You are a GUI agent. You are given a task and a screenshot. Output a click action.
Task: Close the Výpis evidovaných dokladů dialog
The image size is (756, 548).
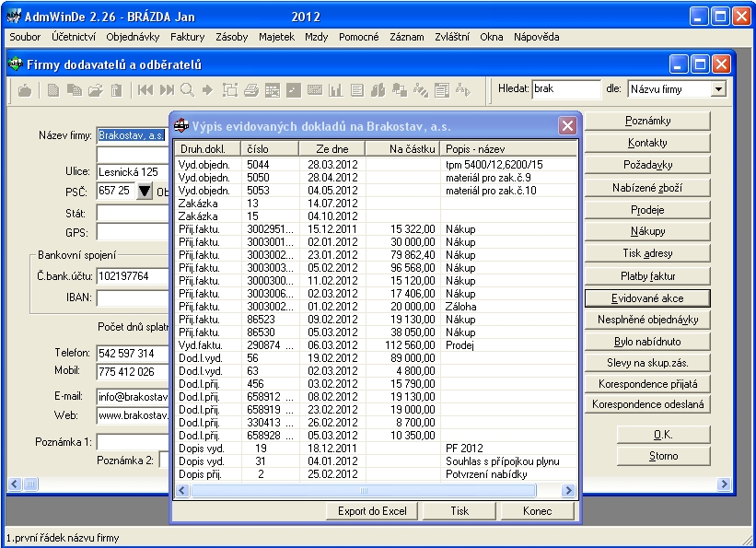pyautogui.click(x=567, y=126)
